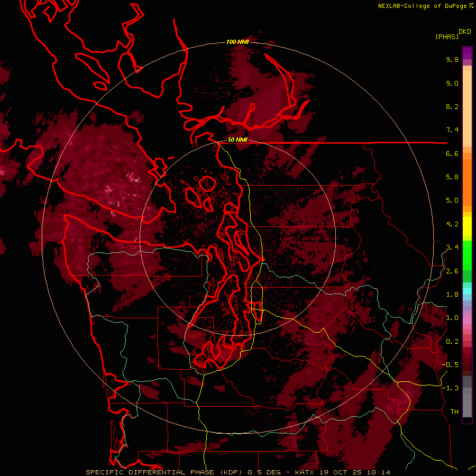Viewport: 476px width, 476px height.
Task: Click the 6.6 legend value
Action: pos(452,153)
